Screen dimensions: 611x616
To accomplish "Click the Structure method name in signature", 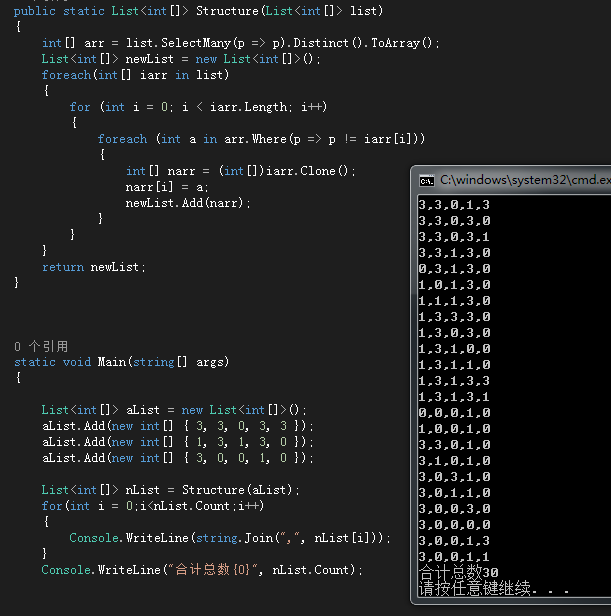I will [x=227, y=11].
